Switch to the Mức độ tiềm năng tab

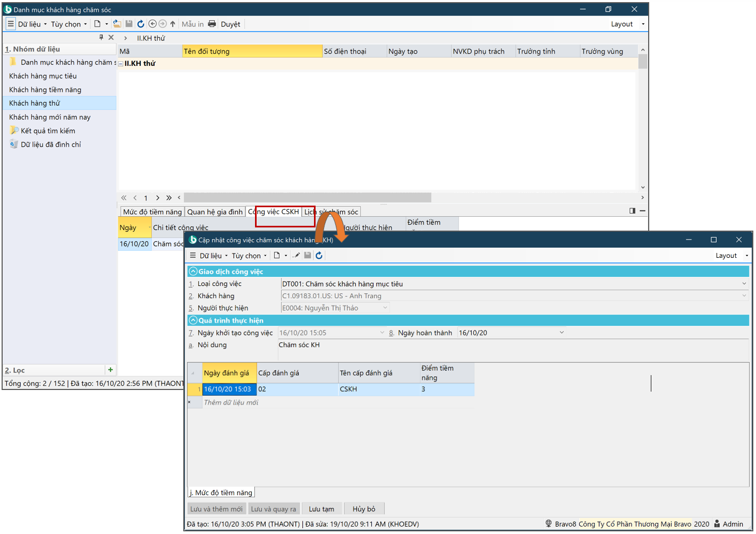(152, 212)
